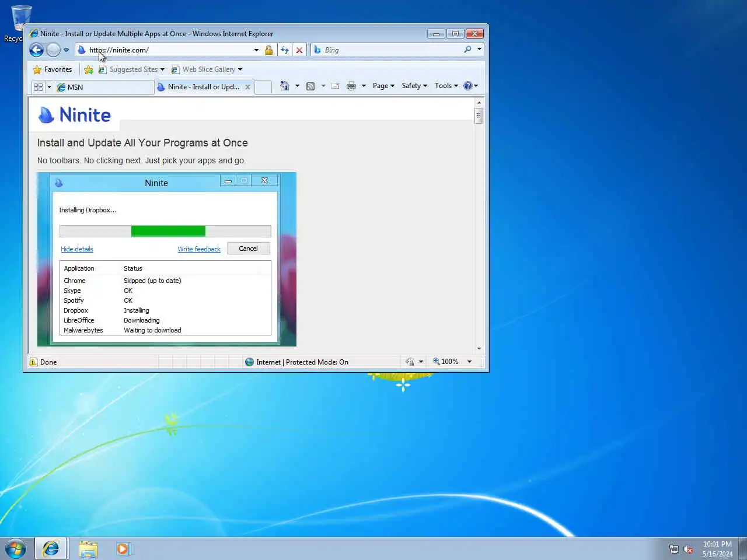Close the Ninite tab with its X
Screen dimensions: 747x560
pyautogui.click(x=247, y=87)
